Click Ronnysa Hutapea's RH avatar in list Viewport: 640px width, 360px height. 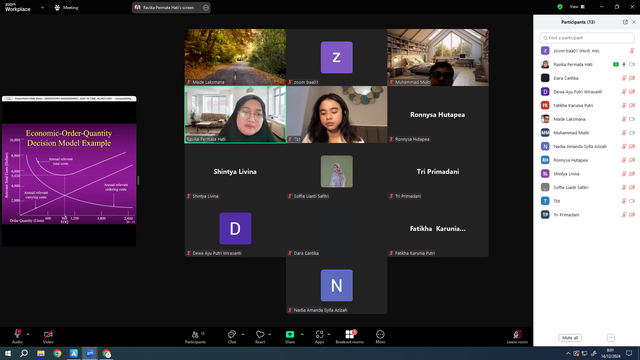point(545,160)
